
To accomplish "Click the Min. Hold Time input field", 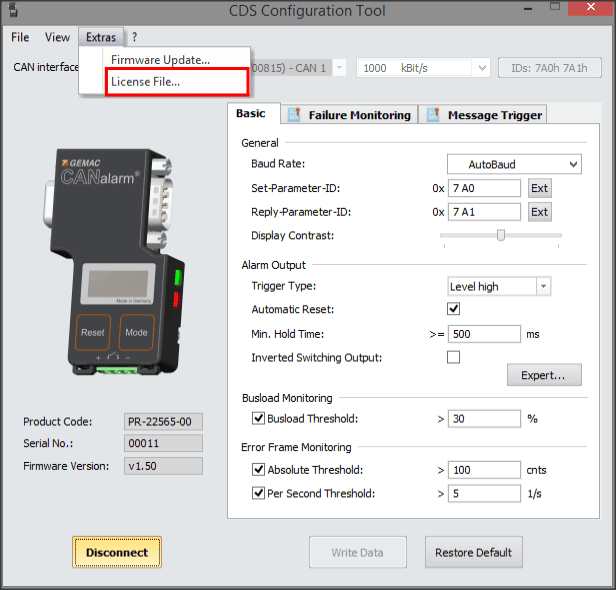I will [484, 334].
